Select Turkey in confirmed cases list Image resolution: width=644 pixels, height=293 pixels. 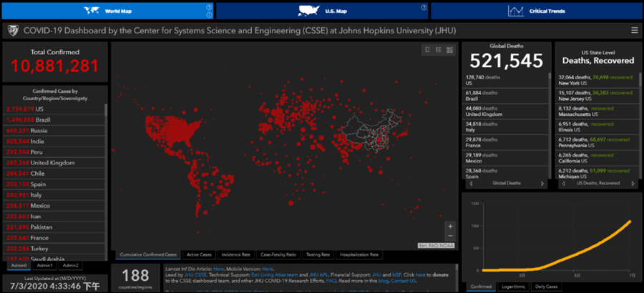click(x=55, y=248)
